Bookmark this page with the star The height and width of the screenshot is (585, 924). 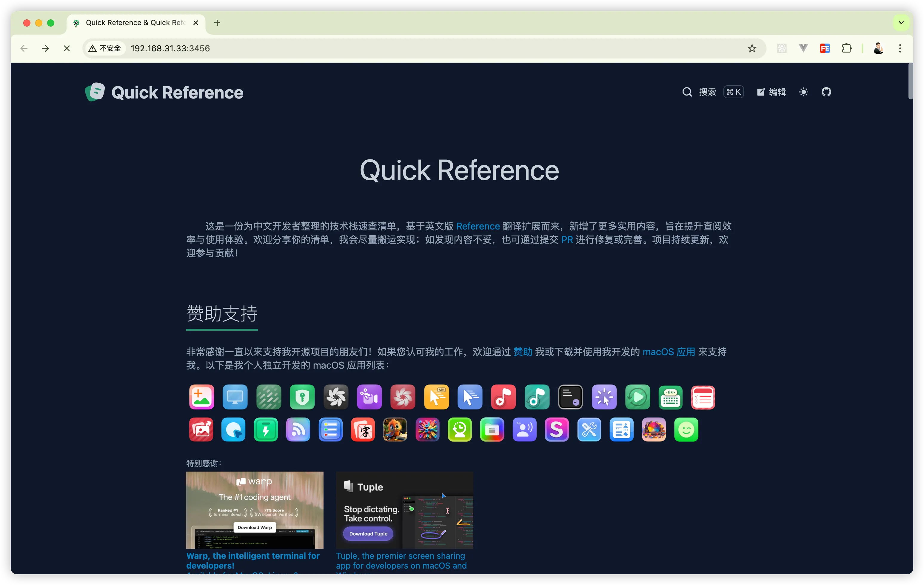[x=752, y=48]
